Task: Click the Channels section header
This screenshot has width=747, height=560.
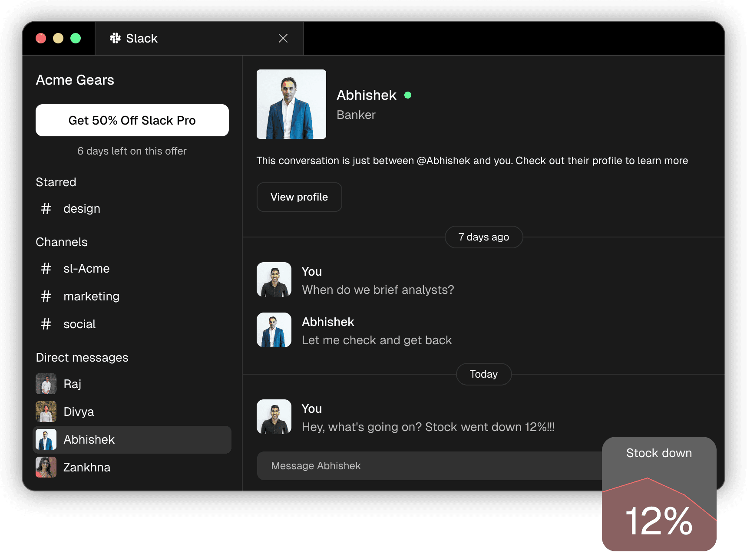Action: pos(62,242)
